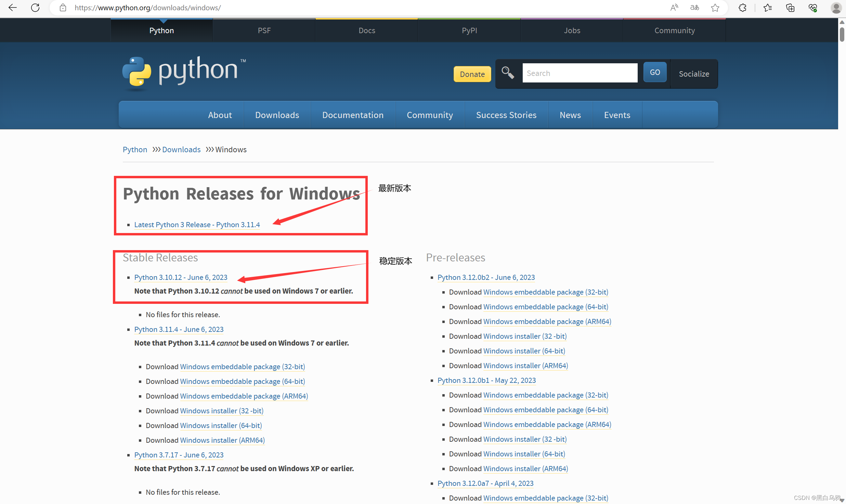Open the Docs tab
This screenshot has height=504, width=846.
click(x=366, y=30)
